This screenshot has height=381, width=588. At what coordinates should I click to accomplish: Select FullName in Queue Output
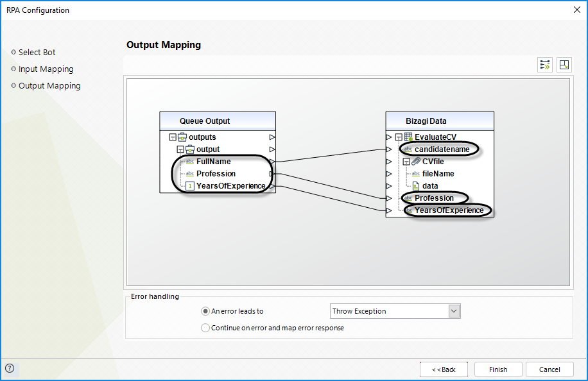pyautogui.click(x=213, y=162)
